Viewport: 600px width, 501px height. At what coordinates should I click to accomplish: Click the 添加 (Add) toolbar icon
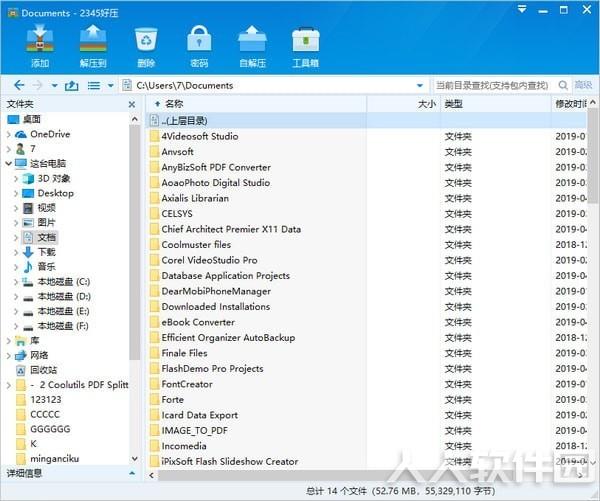[40, 46]
